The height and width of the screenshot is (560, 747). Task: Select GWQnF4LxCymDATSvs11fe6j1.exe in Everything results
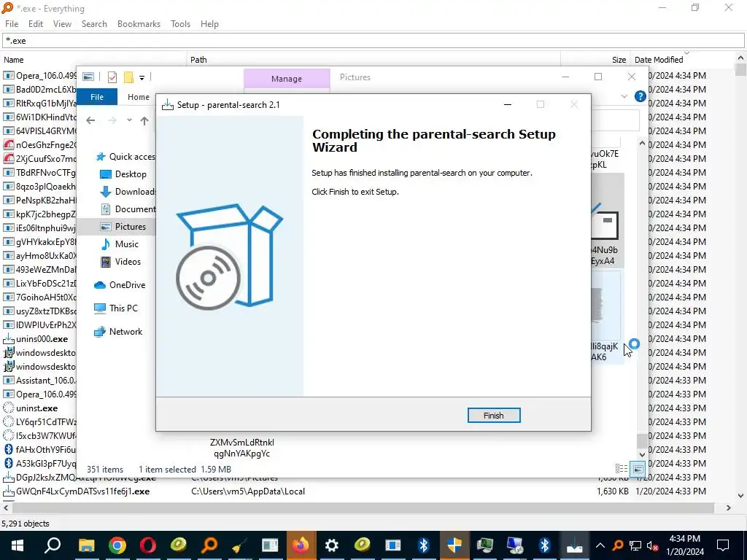82,491
